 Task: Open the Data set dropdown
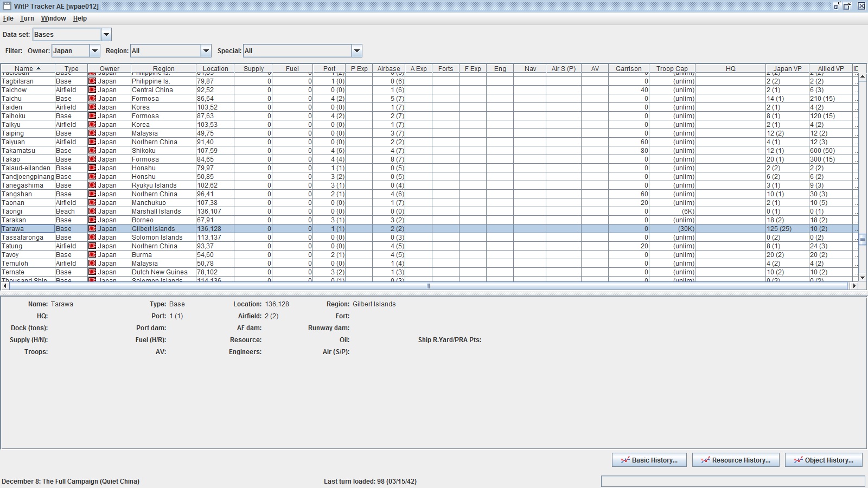point(106,35)
